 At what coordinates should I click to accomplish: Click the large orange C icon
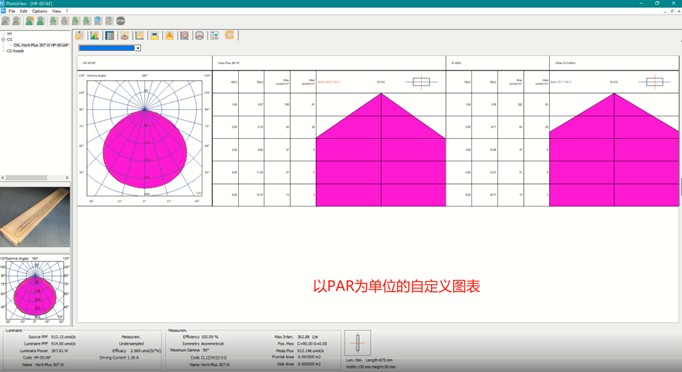click(229, 35)
